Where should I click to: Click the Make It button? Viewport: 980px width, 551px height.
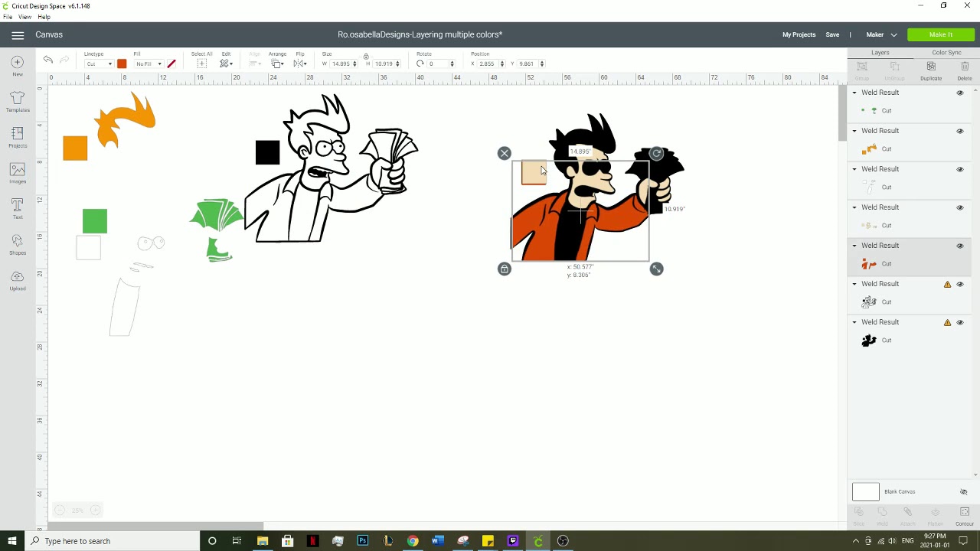[941, 34]
